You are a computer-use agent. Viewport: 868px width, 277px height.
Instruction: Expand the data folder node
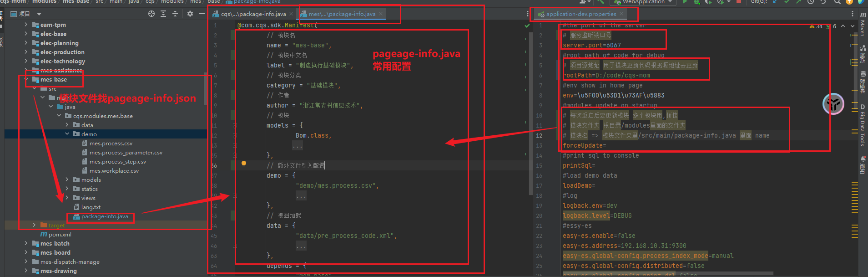(x=67, y=125)
